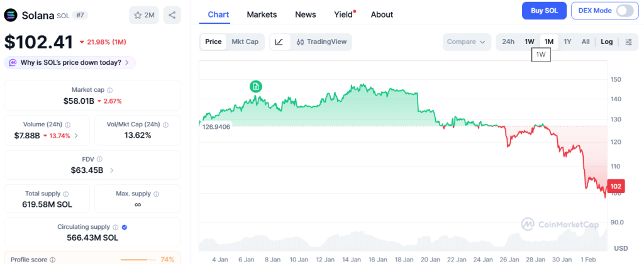Switch chart to Mkt Cap view
The image size is (644, 264).
pos(245,42)
